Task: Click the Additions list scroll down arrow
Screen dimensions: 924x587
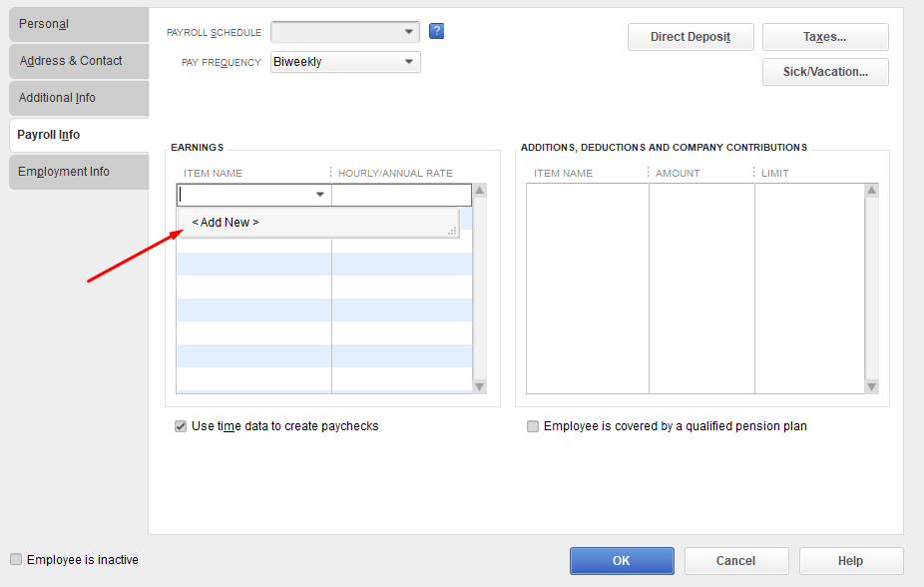Action: (x=871, y=386)
